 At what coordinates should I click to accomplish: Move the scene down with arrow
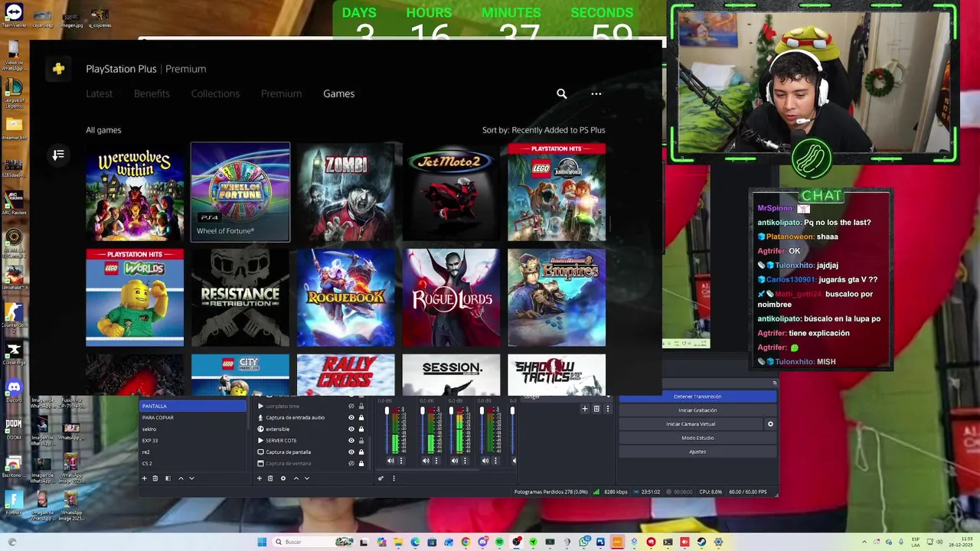(191, 478)
